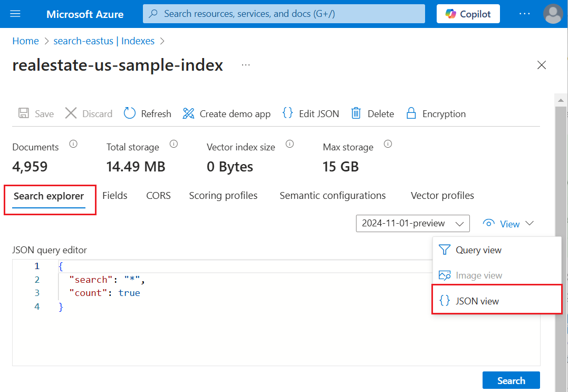The width and height of the screenshot is (568, 392).
Task: Open more options next to index title
Action: point(246,65)
